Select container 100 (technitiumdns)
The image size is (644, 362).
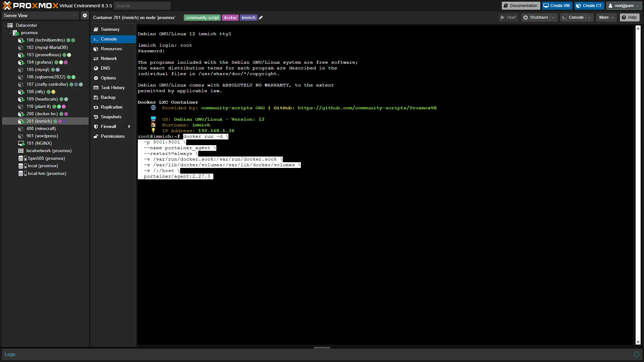pos(45,40)
